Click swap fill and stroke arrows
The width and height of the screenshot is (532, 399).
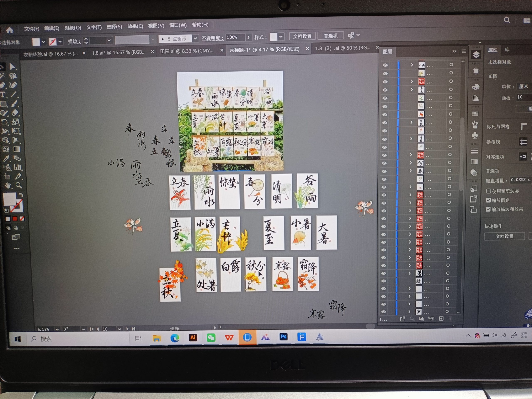click(x=21, y=195)
